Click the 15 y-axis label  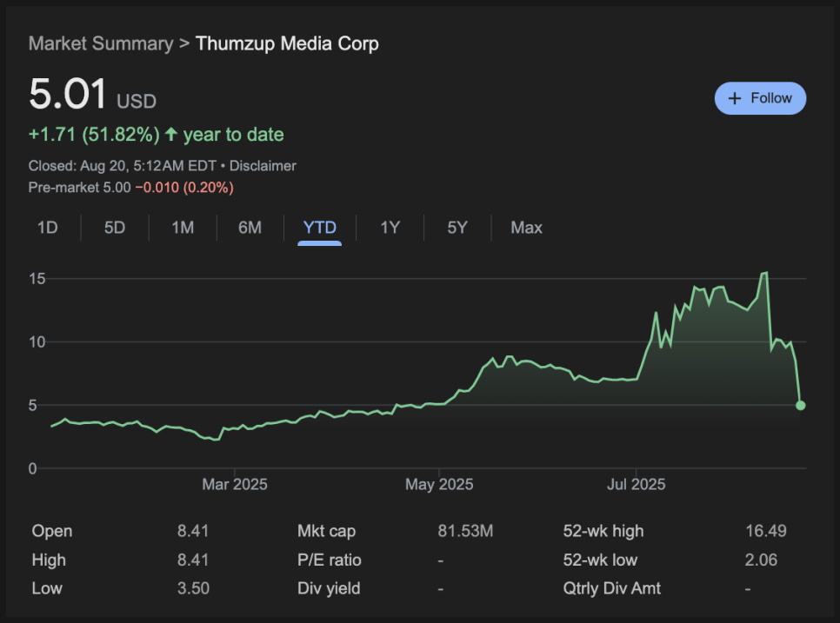coord(37,279)
